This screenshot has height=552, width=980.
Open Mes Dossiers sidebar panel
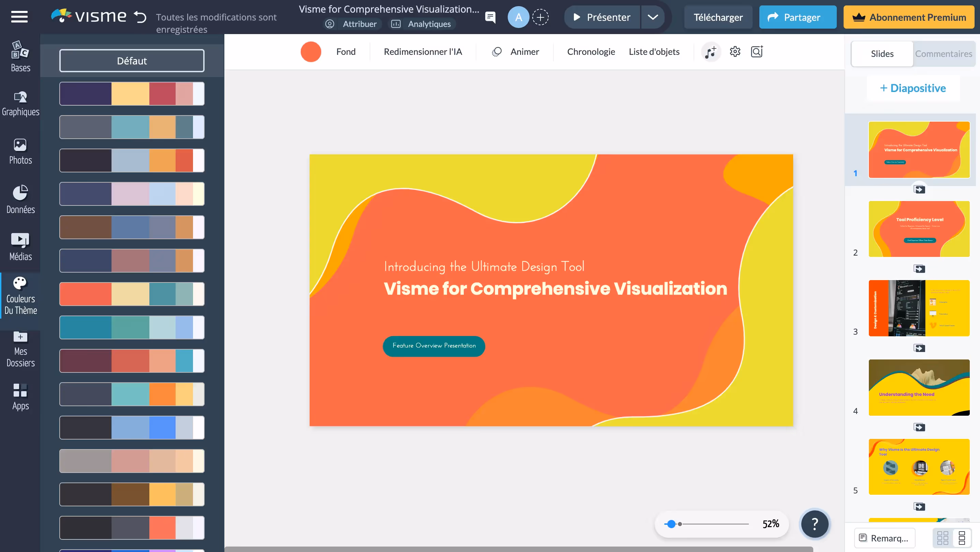pos(20,349)
